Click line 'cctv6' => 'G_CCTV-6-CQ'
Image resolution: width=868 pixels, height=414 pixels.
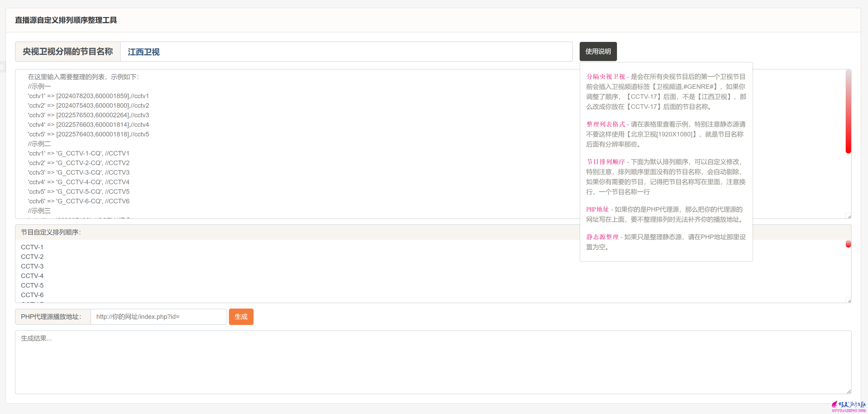(x=79, y=201)
